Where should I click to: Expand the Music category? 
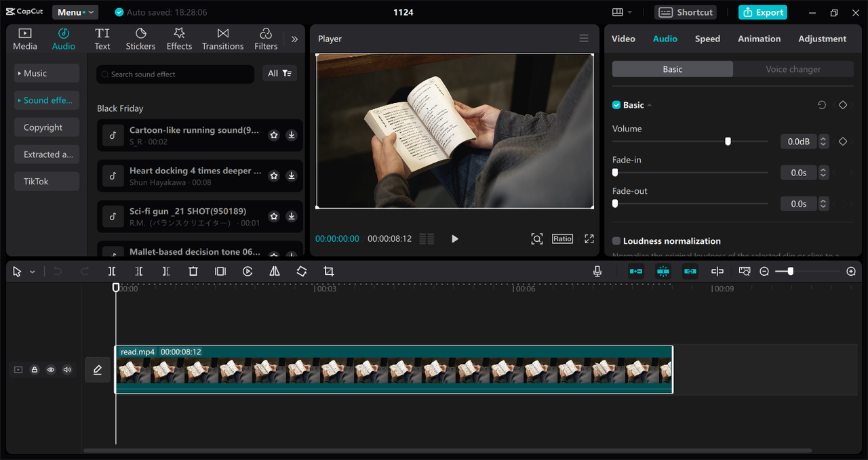(47, 73)
